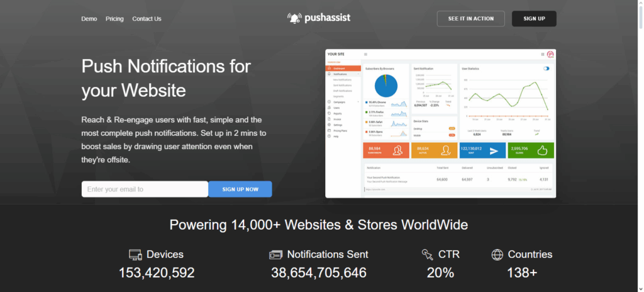Open the Demo link
The height and width of the screenshot is (292, 644).
click(89, 19)
